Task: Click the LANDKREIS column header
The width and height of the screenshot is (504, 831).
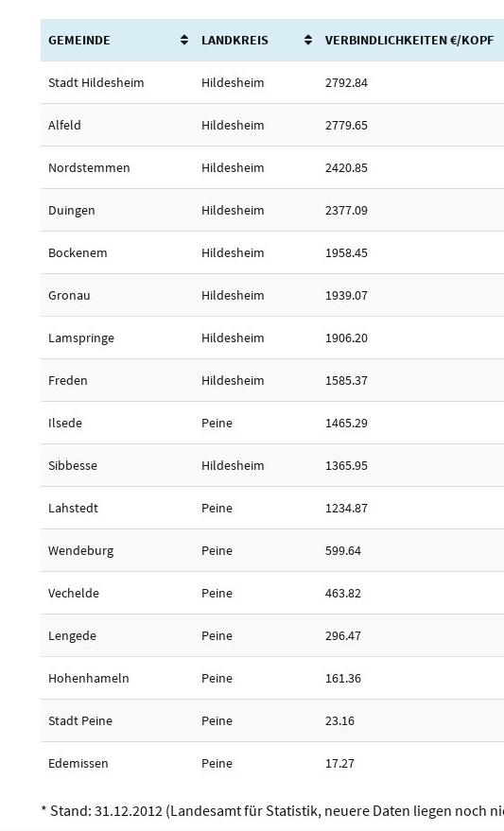Action: click(235, 41)
